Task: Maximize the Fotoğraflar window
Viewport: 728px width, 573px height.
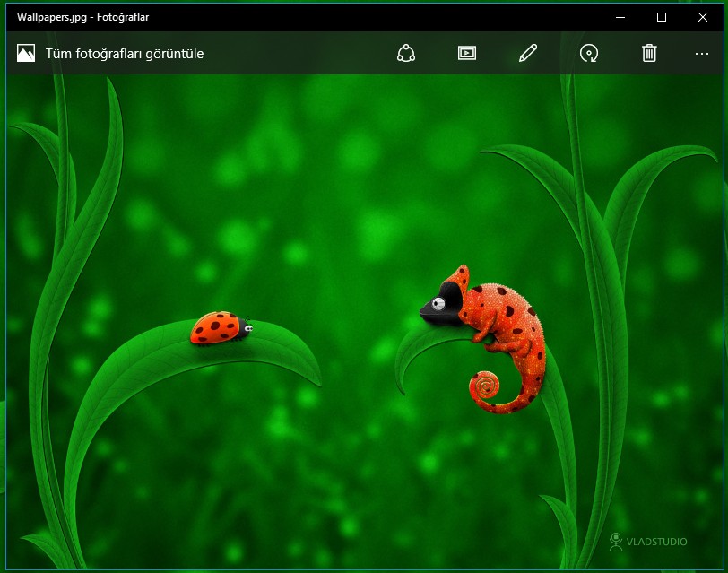Action: click(662, 17)
